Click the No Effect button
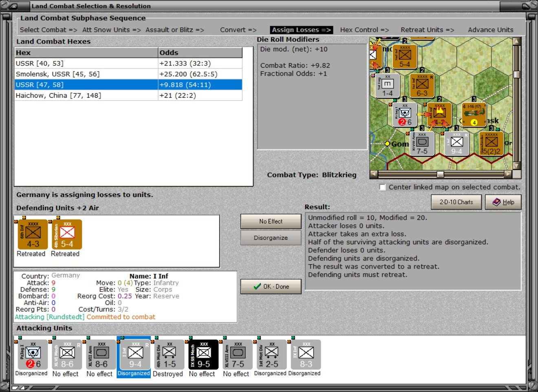 [x=271, y=221]
